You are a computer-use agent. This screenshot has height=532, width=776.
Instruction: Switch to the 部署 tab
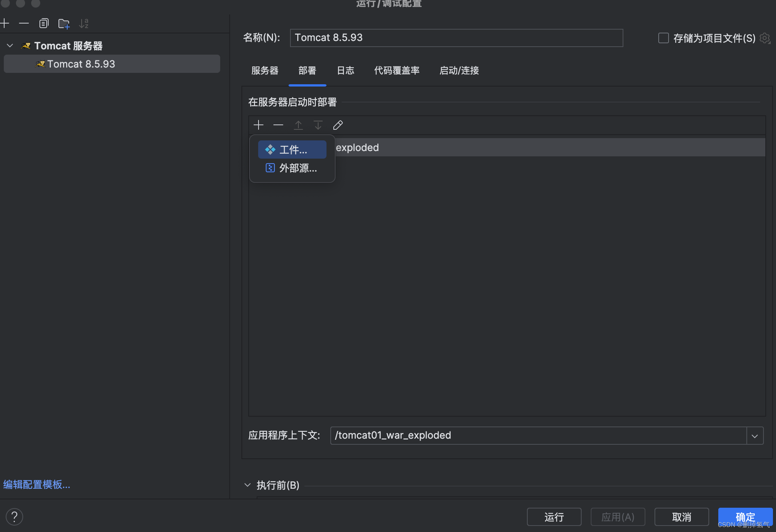click(307, 71)
